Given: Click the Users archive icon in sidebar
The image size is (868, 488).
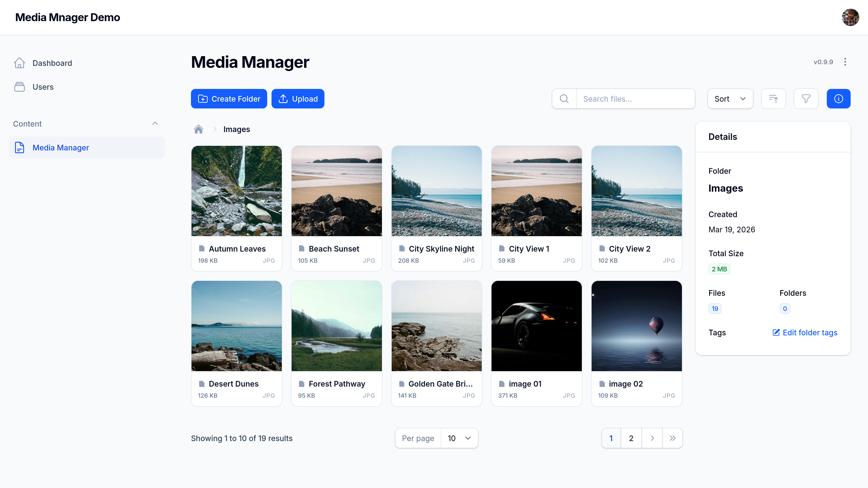Looking at the screenshot, I should 20,86.
